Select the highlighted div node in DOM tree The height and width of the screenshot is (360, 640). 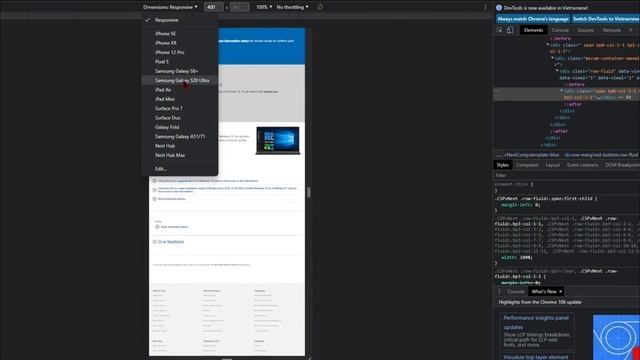pos(567,94)
